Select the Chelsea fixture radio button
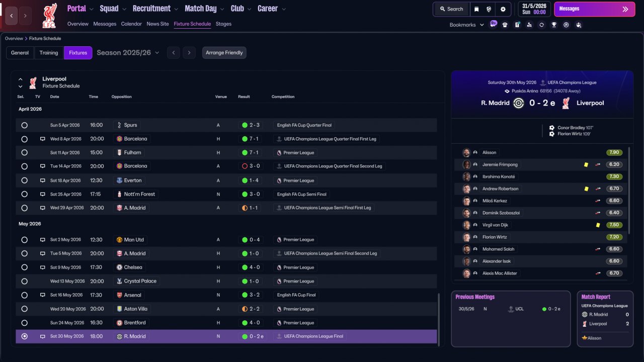 coord(24,267)
